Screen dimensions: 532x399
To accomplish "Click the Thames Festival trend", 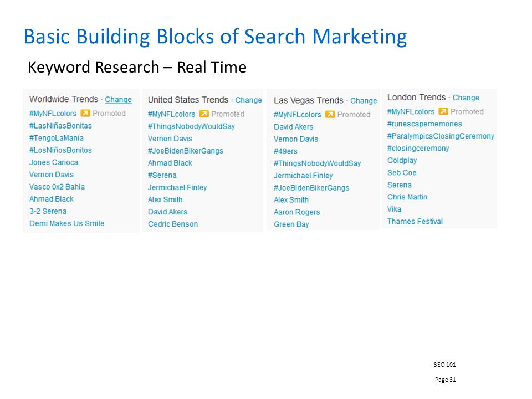I will tap(415, 222).
